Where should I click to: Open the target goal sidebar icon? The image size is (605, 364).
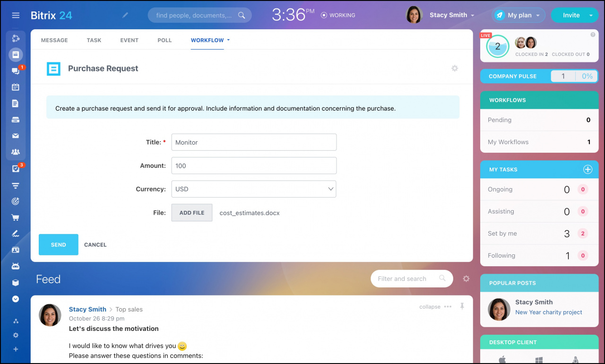(16, 201)
